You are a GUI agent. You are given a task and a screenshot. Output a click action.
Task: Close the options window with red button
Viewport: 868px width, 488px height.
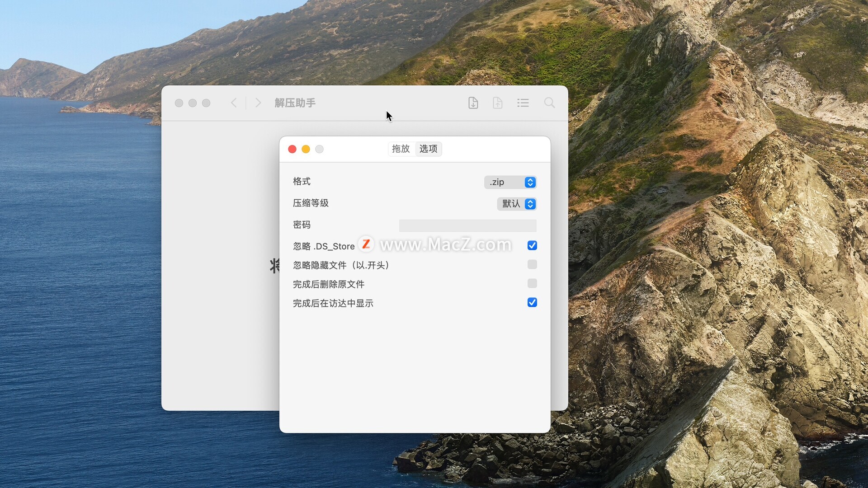[292, 149]
